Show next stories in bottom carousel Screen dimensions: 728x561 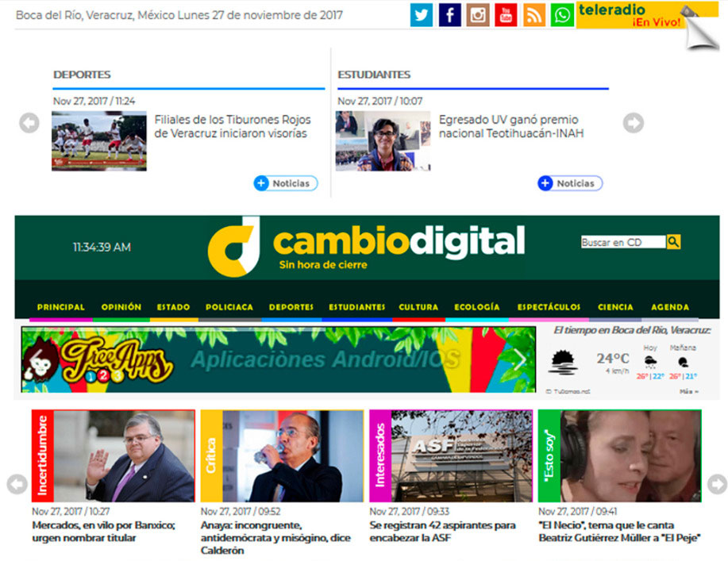717,484
